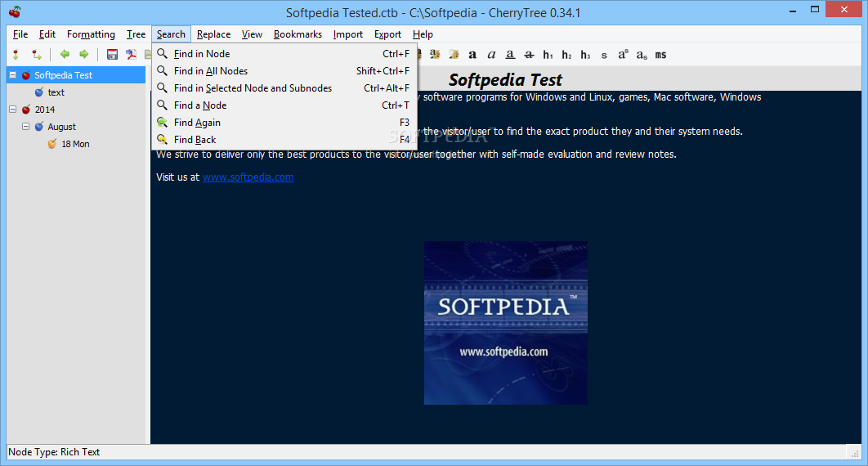Image resolution: width=868 pixels, height=466 pixels.
Task: Select the Softpedia Test tree node
Action: 63,74
